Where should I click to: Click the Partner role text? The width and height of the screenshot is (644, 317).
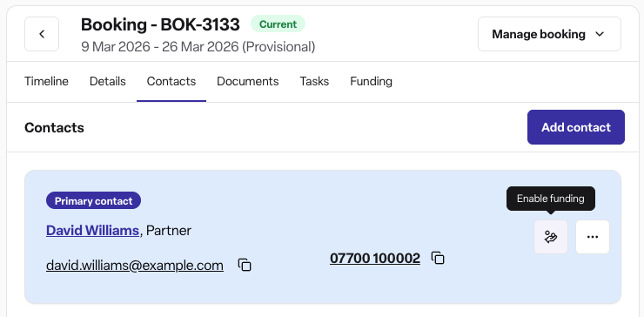[169, 230]
